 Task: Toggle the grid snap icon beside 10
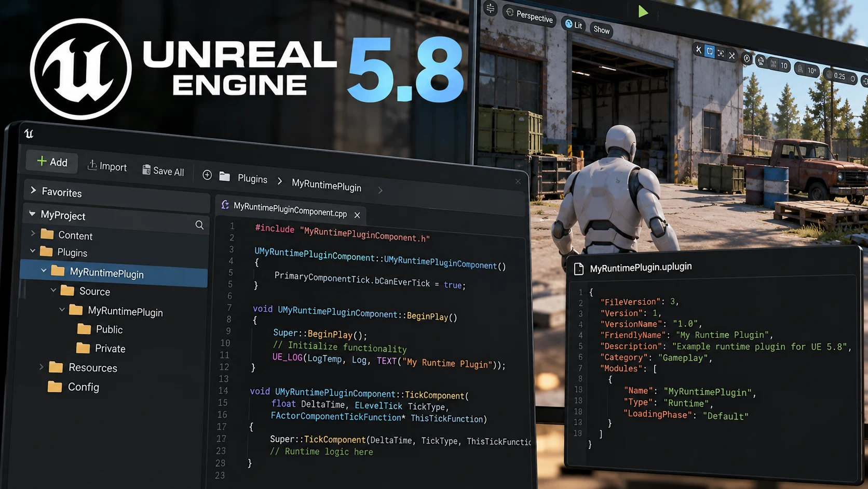pyautogui.click(x=774, y=63)
